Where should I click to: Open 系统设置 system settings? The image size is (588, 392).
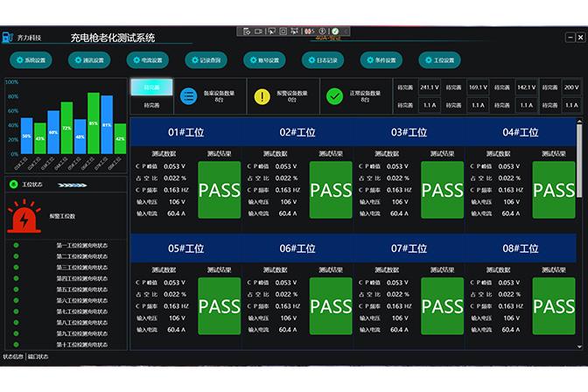[31, 60]
